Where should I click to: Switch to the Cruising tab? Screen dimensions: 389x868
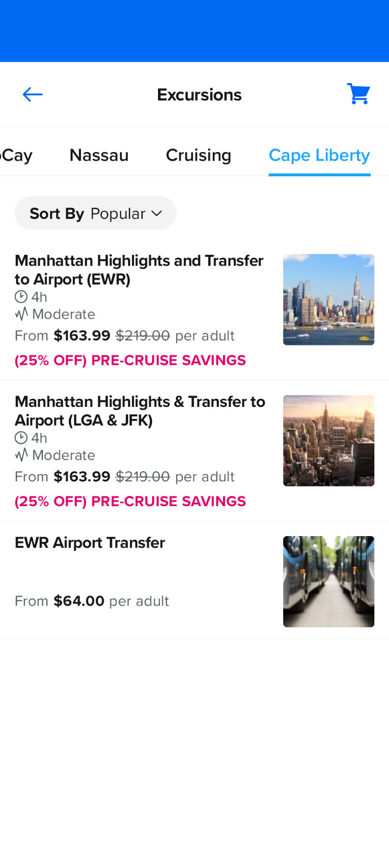point(199,155)
